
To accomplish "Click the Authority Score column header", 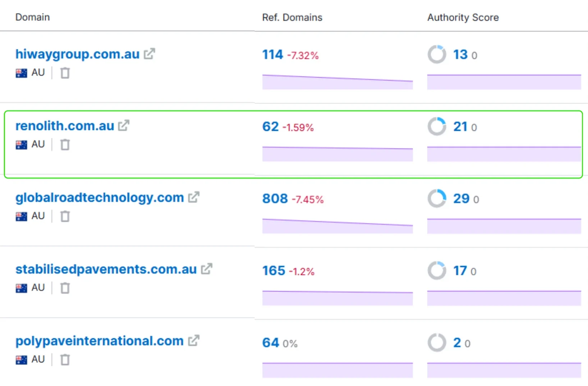I will point(463,17).
